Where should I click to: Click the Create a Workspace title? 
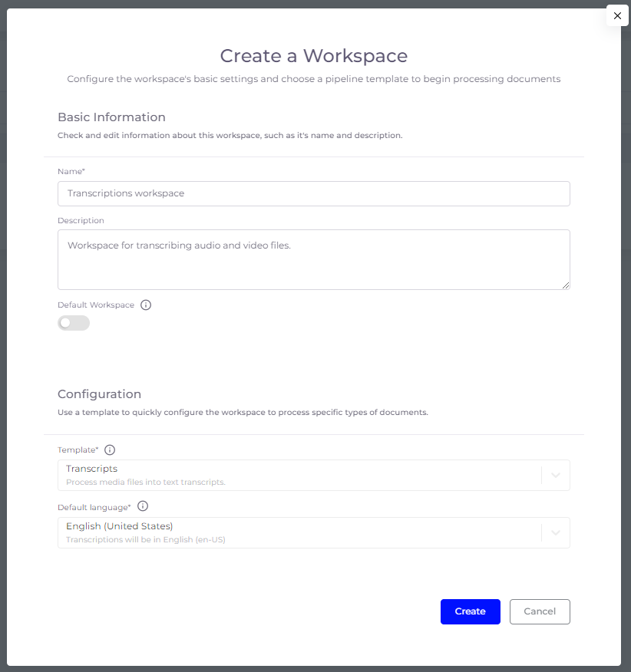click(314, 56)
